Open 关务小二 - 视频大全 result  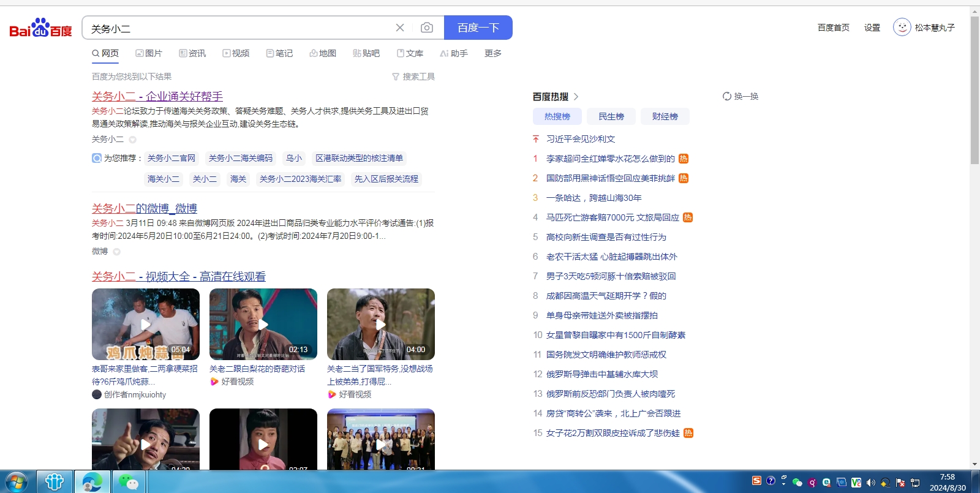(179, 276)
